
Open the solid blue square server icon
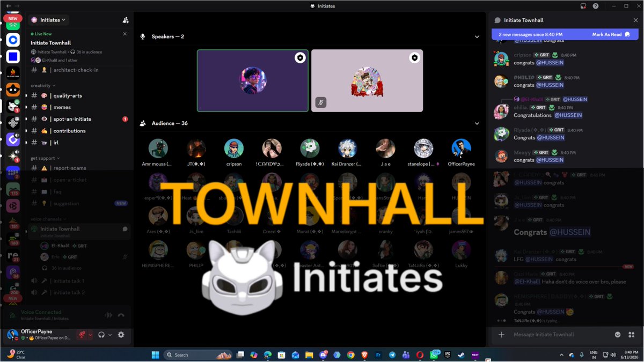[x=13, y=56]
